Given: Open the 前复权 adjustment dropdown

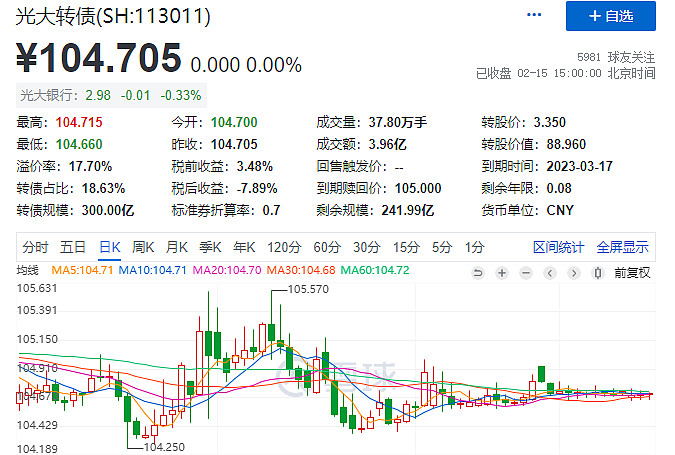Looking at the screenshot, I should (632, 273).
